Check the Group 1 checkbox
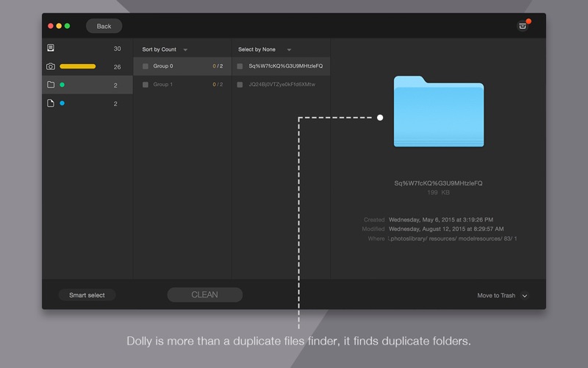 coord(146,85)
